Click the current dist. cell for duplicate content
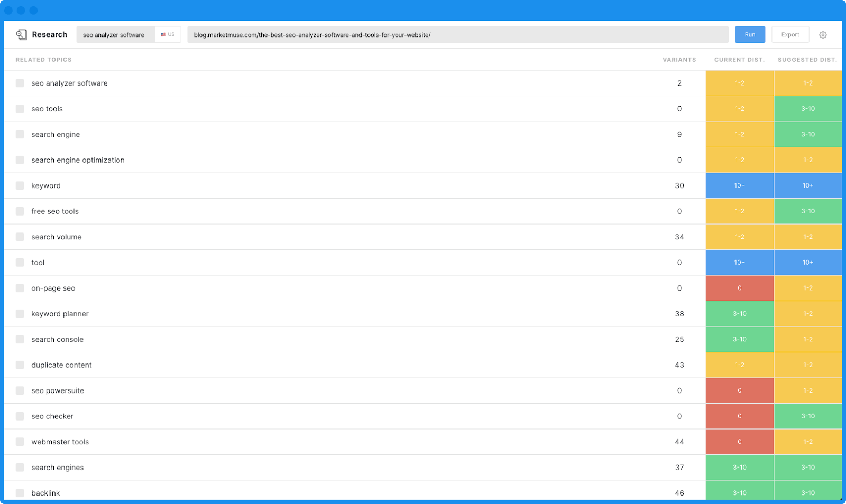 (x=740, y=365)
